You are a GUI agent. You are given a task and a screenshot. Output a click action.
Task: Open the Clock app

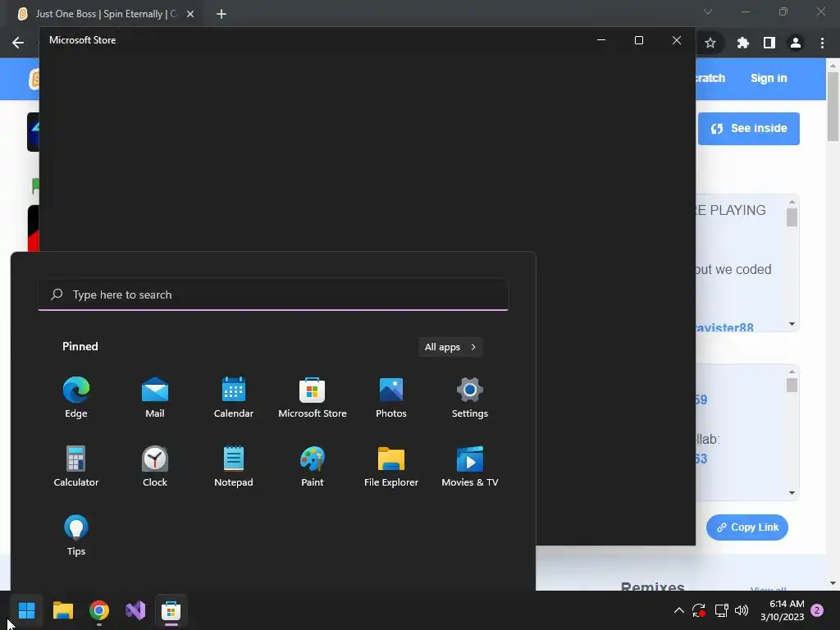point(155,466)
